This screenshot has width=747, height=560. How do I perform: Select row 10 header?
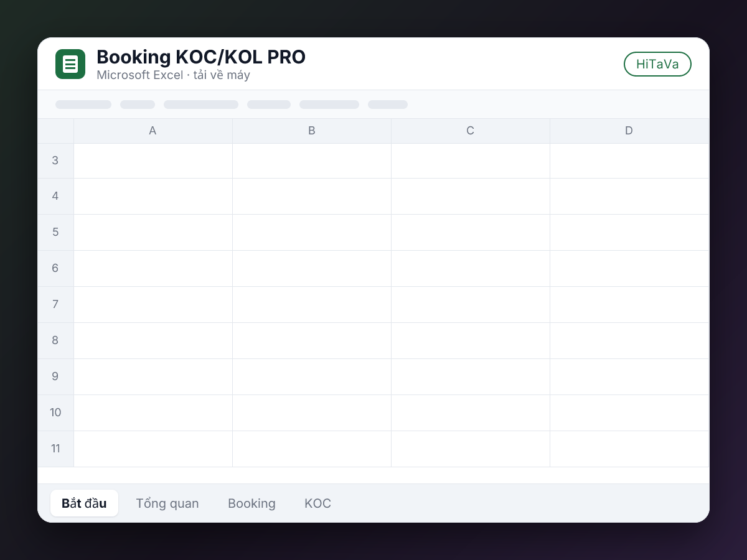55,413
